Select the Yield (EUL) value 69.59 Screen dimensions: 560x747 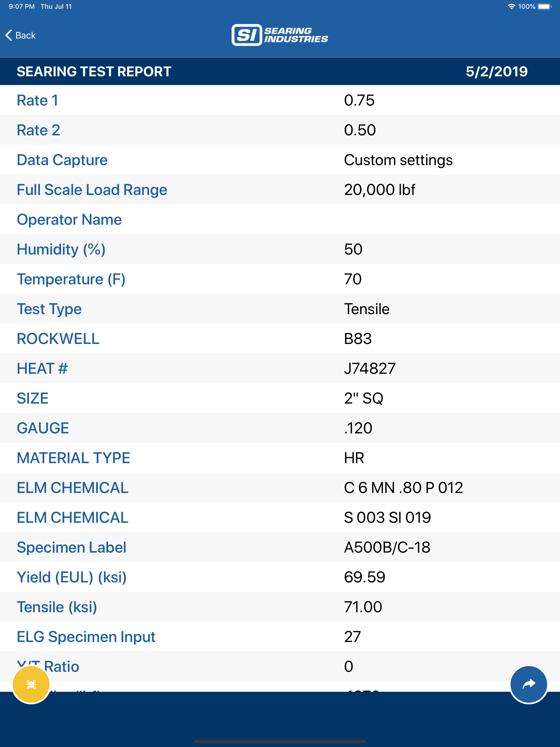point(364,577)
